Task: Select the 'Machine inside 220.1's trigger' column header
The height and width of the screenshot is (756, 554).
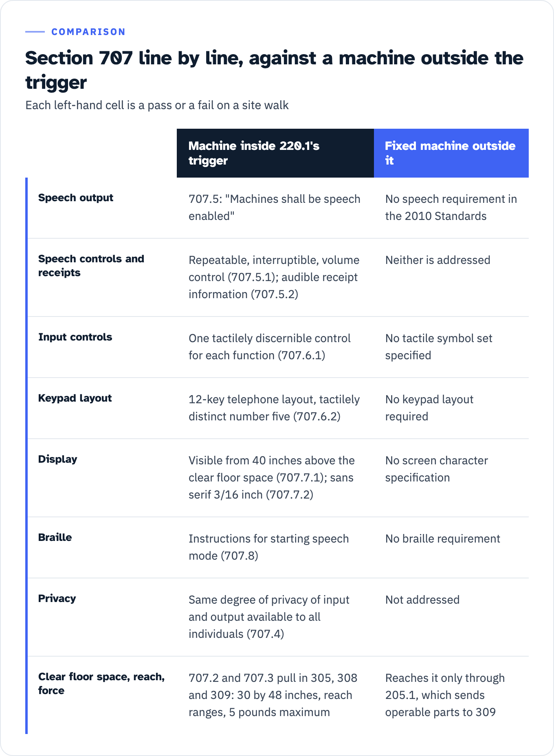Action: point(275,153)
